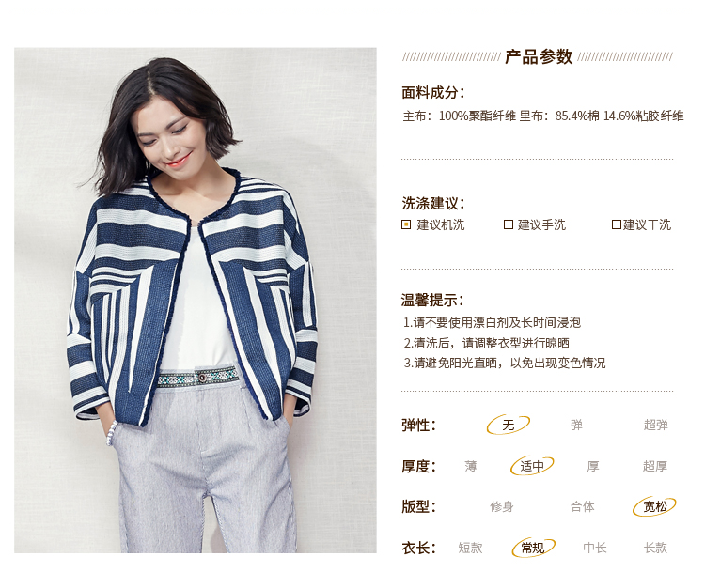Check the 建议干洗 checkbox
Image resolution: width=705 pixels, height=588 pixels.
617,224
